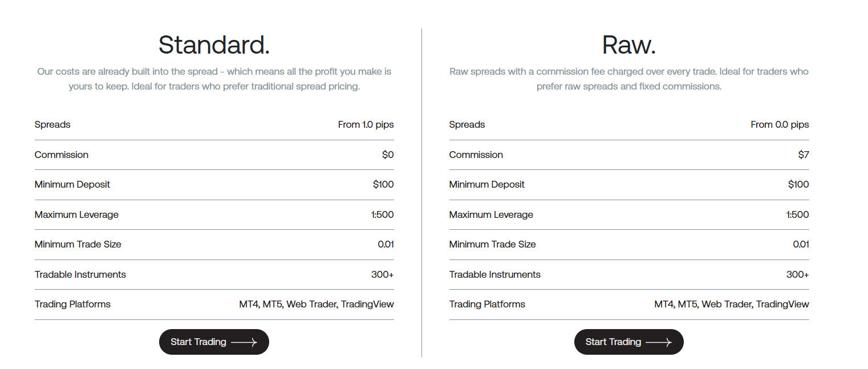Click the Raw. heading
868x369 pixels.
(628, 44)
